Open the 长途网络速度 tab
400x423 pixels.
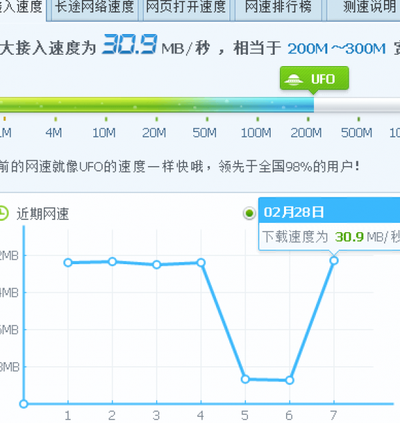pos(94,7)
